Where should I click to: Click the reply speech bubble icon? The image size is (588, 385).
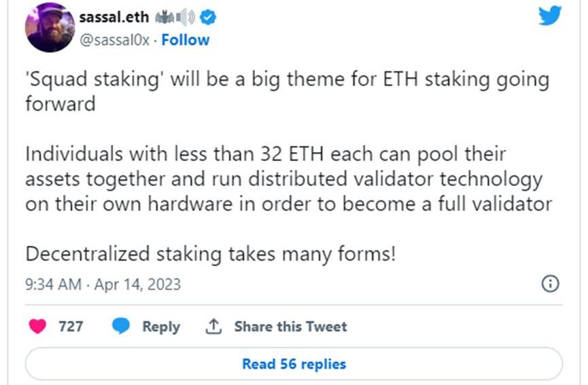click(x=121, y=327)
